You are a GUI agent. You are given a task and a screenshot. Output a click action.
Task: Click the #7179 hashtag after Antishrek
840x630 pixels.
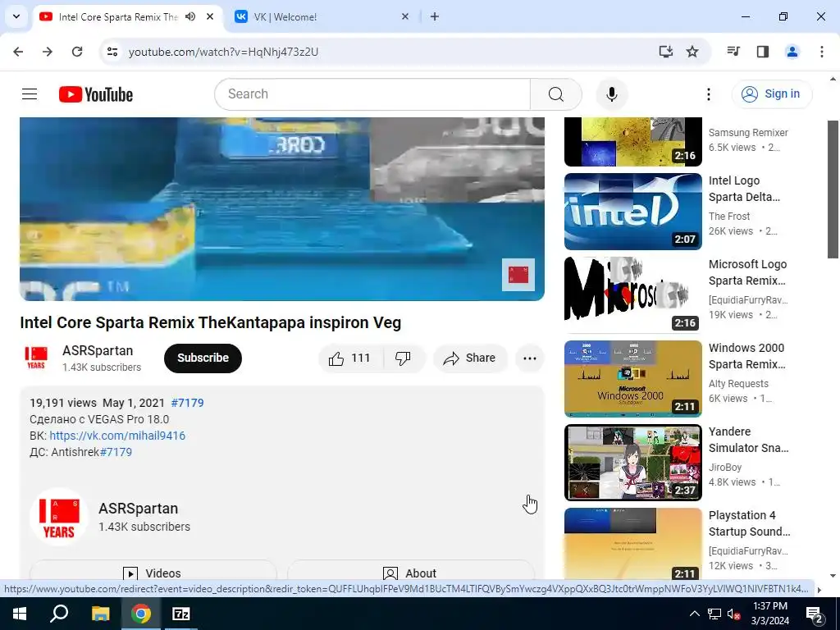[x=116, y=452]
